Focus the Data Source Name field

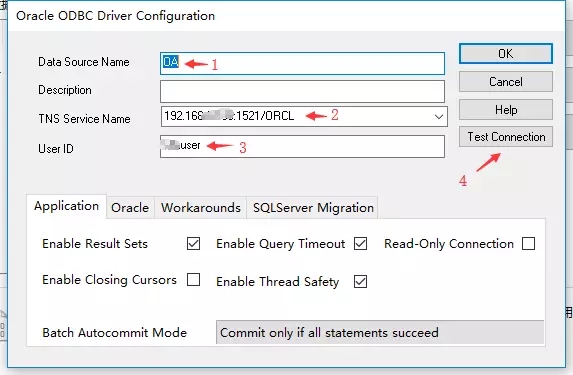pyautogui.click(x=302, y=64)
